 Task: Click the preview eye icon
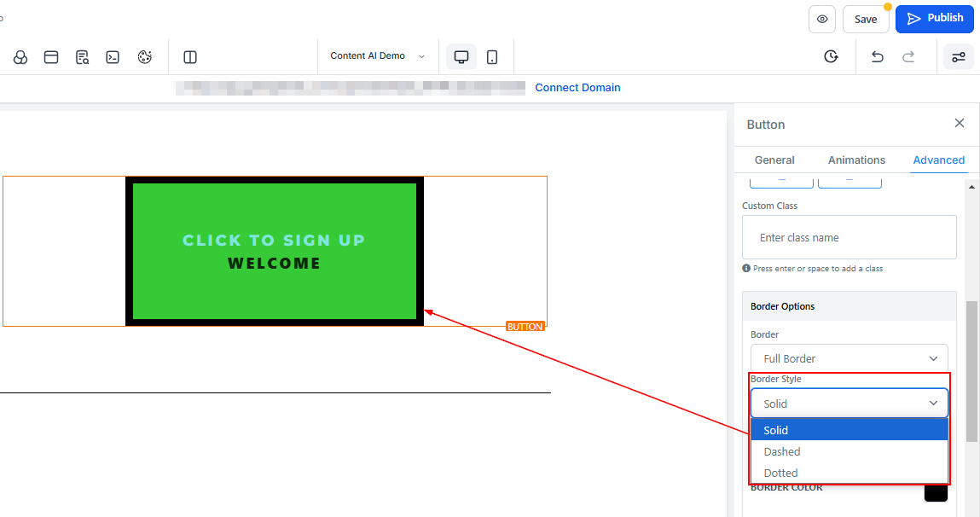click(821, 19)
